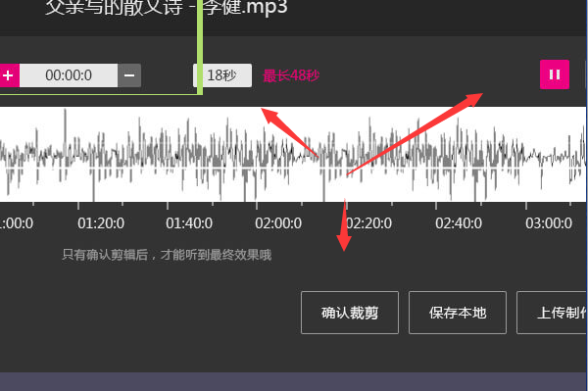
Task: Click the 确认裁剪 button
Action: tap(350, 313)
